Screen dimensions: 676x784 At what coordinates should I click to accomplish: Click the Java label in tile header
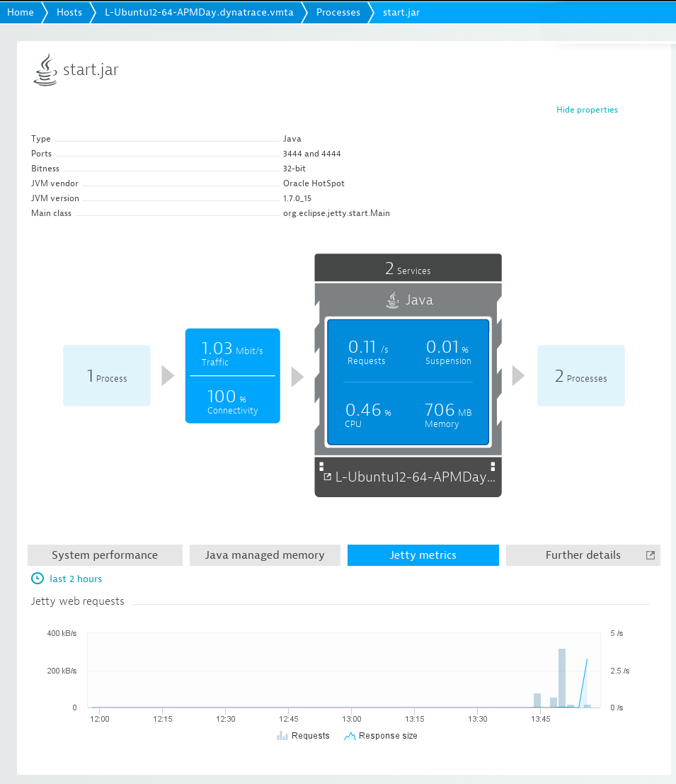[419, 300]
